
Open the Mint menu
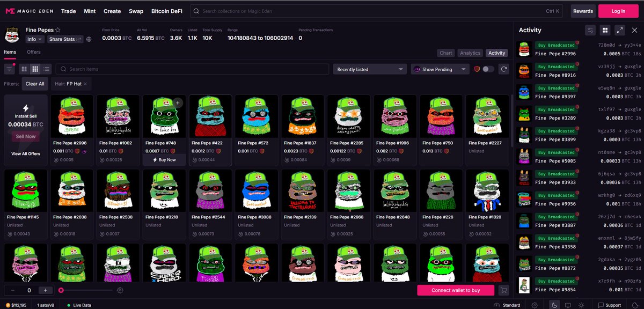(89, 11)
